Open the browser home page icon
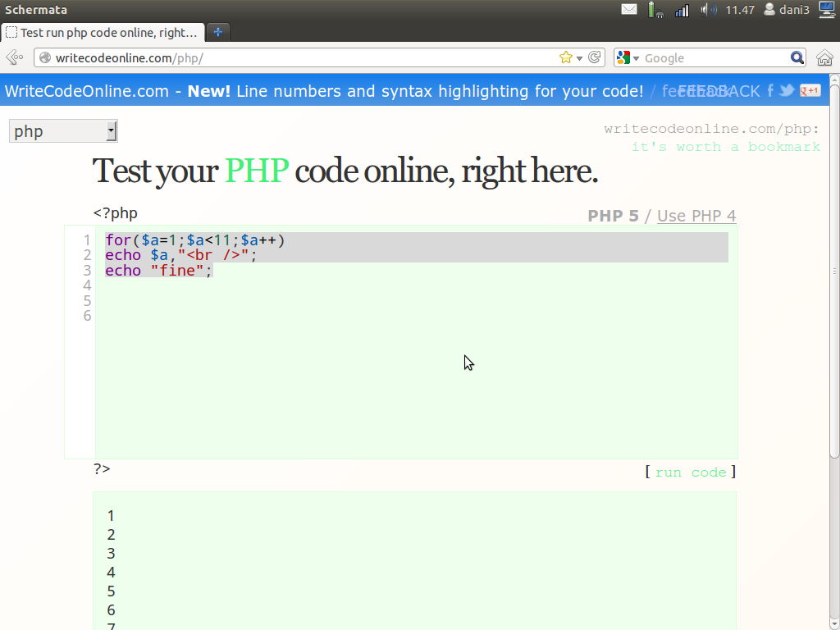Screen dimensions: 840x630 pyautogui.click(x=824, y=57)
